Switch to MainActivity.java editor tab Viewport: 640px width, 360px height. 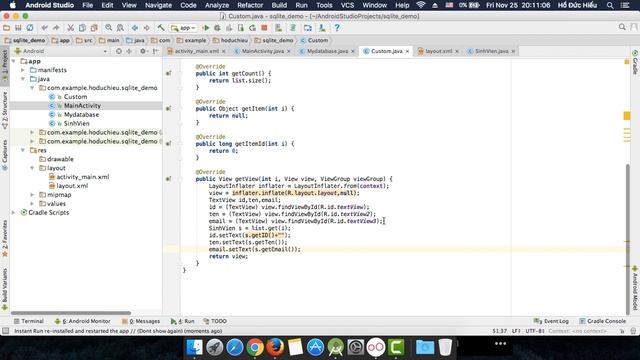[x=262, y=51]
